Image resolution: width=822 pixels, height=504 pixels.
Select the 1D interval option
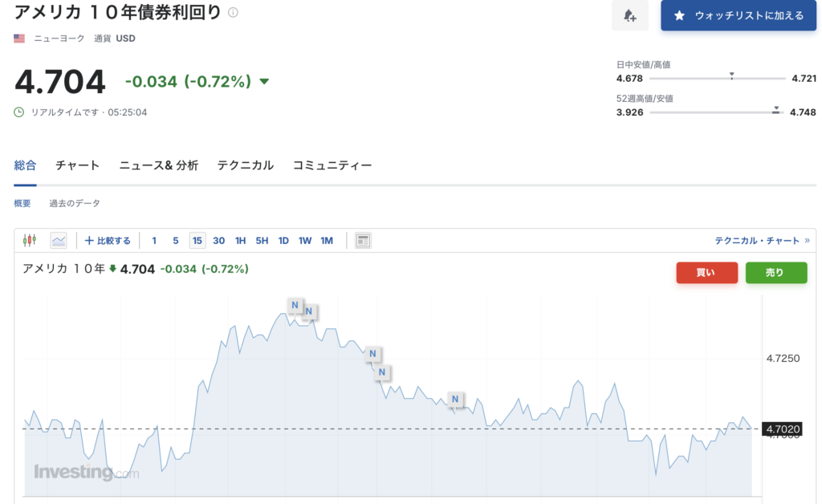tap(283, 241)
